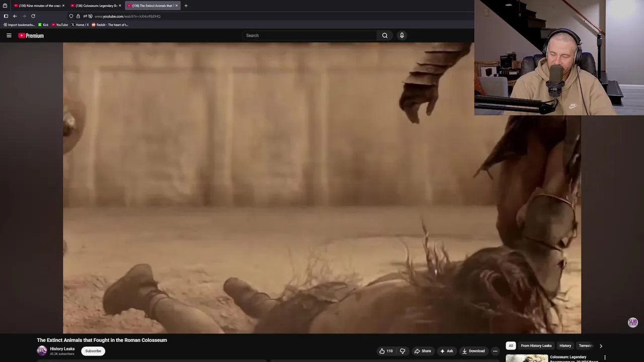Focus the browser address bar URL
Screen dimensions: 644x362
127,16
